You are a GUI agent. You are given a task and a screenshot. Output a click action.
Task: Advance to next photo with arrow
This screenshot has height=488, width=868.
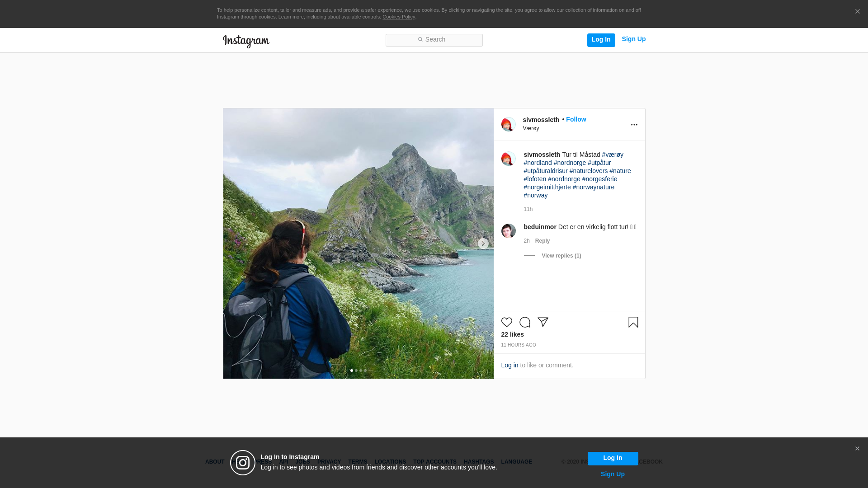[x=483, y=244]
